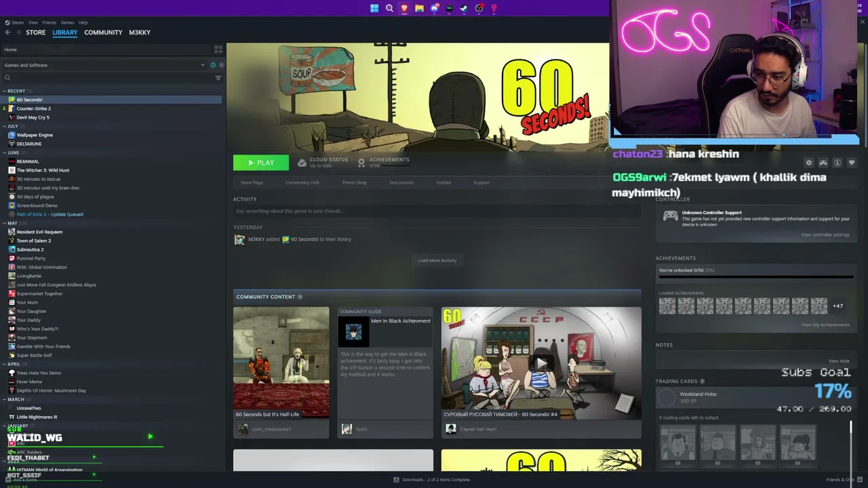Image resolution: width=868 pixels, height=488 pixels.
Task: Click the help icon beside Trading Cards
Action: coord(702,382)
